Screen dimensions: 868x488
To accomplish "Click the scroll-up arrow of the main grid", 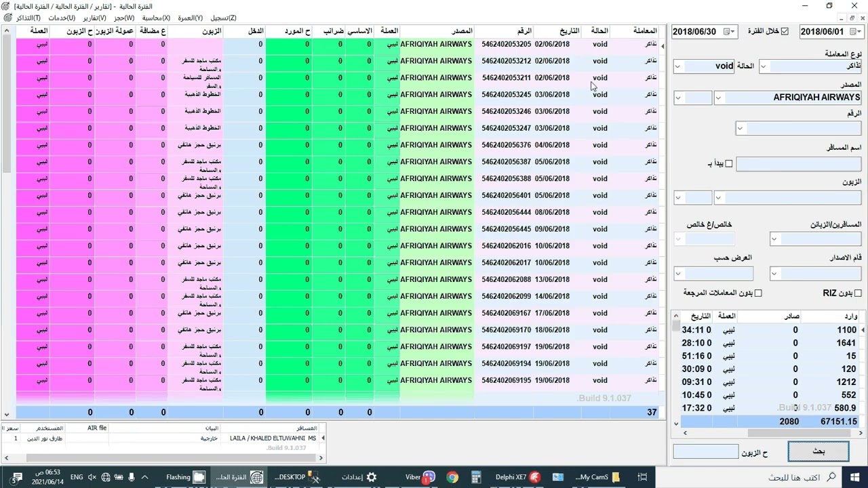I will (x=6, y=31).
